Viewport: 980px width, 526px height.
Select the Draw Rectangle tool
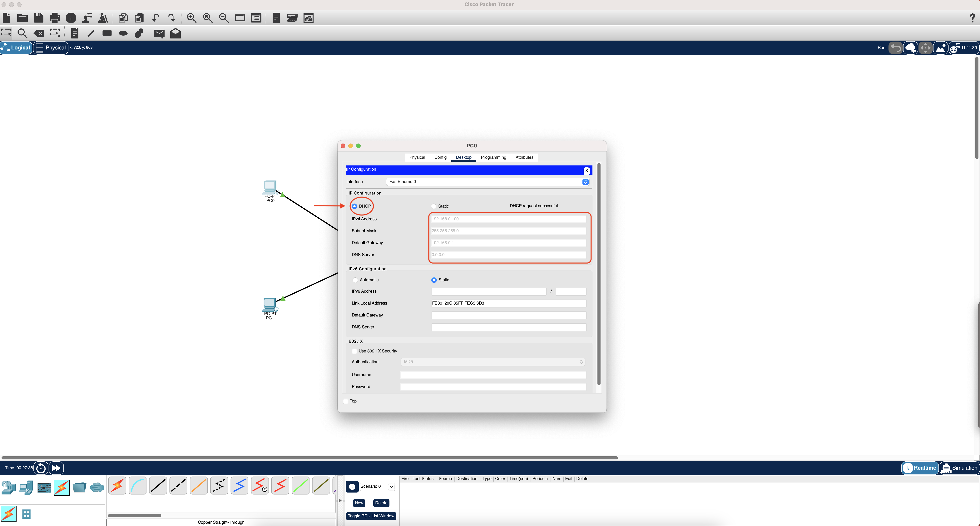107,33
